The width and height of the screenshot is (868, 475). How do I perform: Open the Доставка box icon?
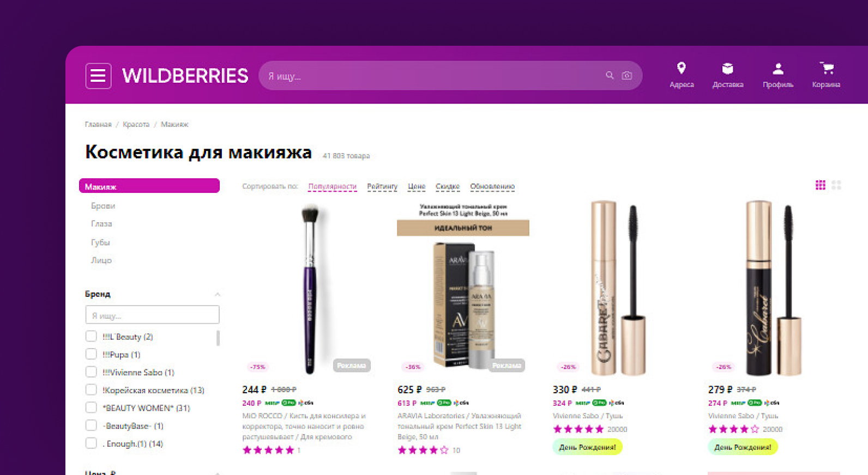click(727, 68)
